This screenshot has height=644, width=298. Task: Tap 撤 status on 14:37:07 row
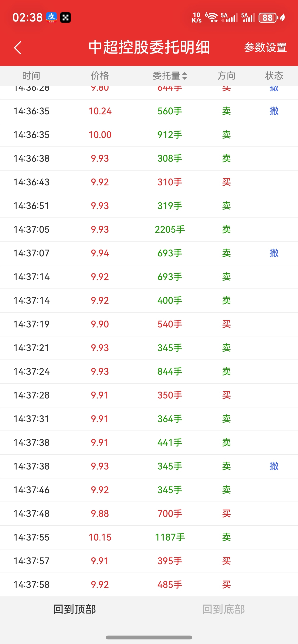(x=274, y=253)
